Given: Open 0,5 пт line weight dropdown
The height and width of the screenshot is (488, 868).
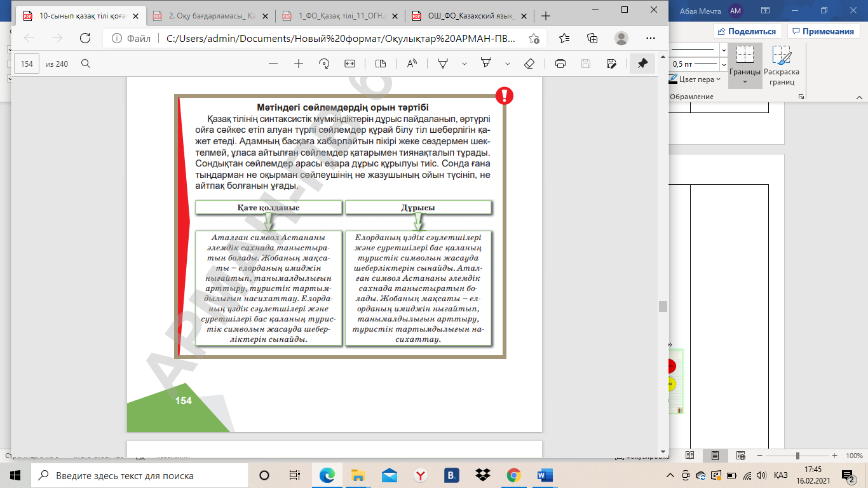Looking at the screenshot, I should coord(723,64).
